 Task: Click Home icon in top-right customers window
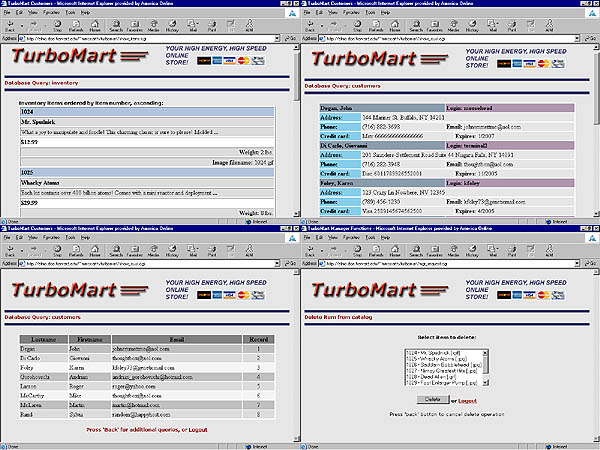[x=397, y=26]
